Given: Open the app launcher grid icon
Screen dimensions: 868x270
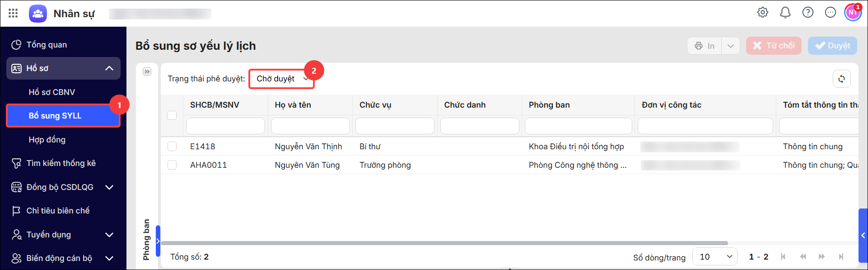Looking at the screenshot, I should [x=13, y=13].
